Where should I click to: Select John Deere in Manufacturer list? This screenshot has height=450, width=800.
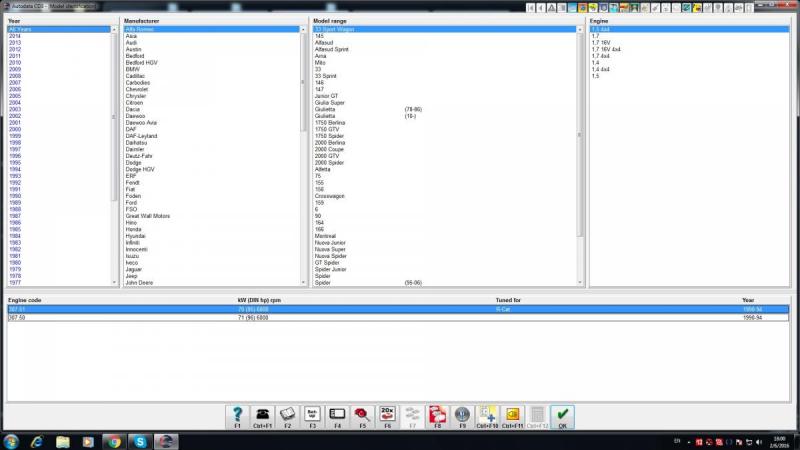(139, 283)
